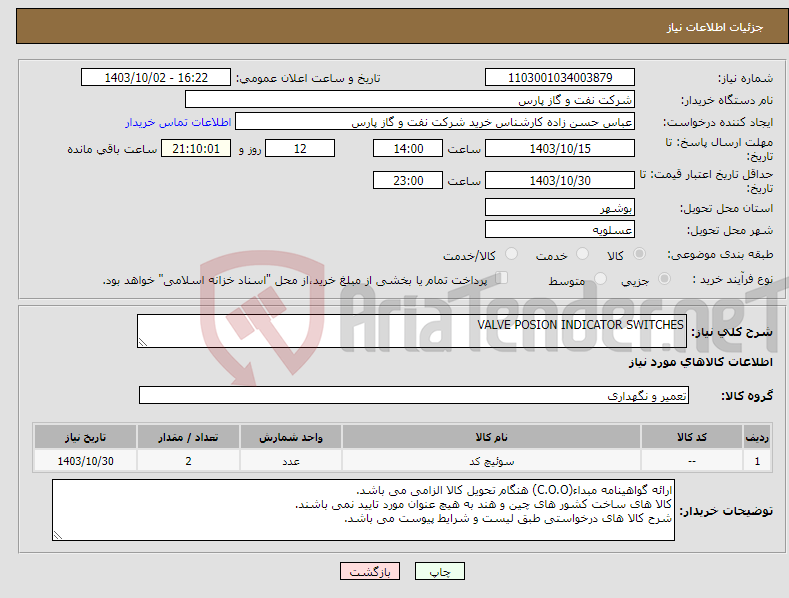Click کد کالا column header
The image size is (789, 598).
[x=692, y=437]
